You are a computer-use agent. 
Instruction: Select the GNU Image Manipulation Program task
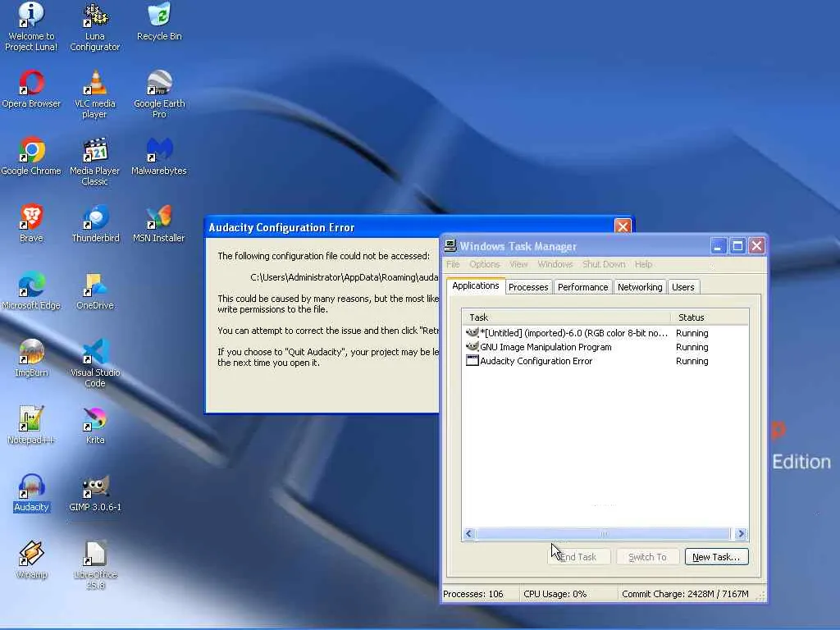[x=606, y=347]
